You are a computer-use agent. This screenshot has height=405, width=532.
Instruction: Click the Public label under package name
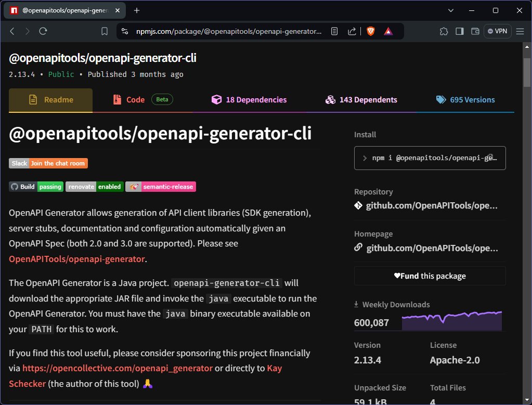61,74
